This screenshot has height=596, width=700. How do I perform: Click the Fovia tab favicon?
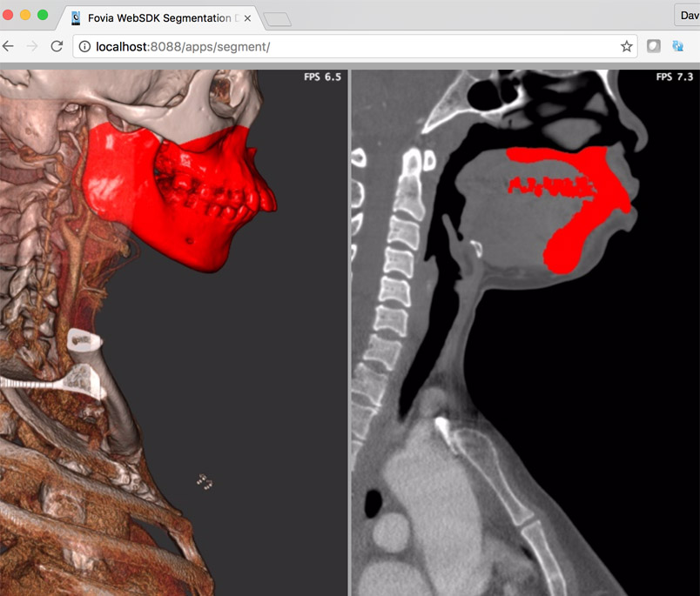[x=77, y=18]
